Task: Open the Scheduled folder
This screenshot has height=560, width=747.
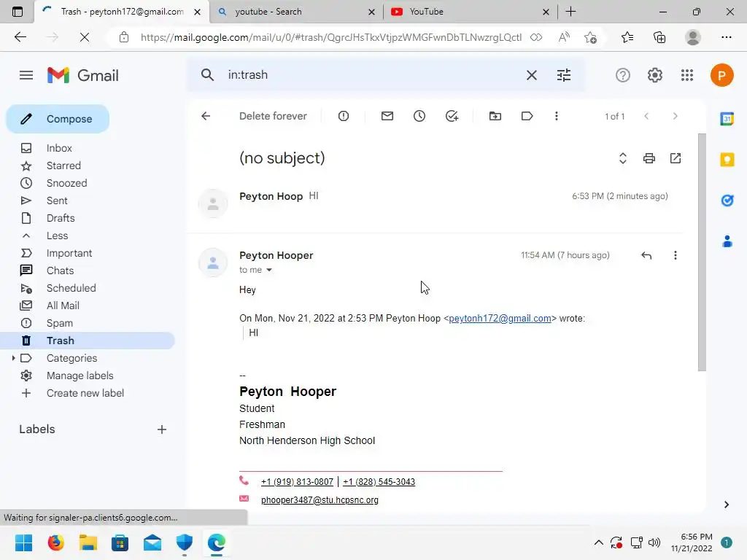Action: coord(71,288)
